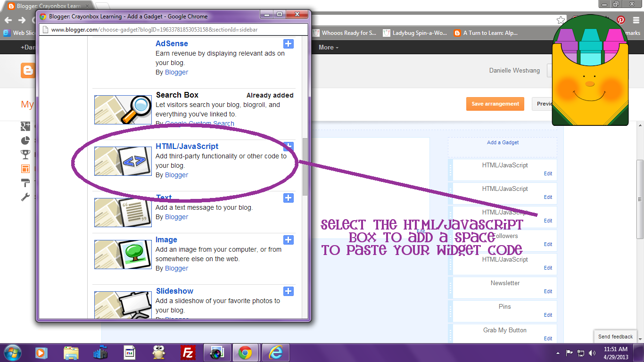
Task: Select the Slideshow gadget projector-screen thumbnail
Action: [123, 305]
